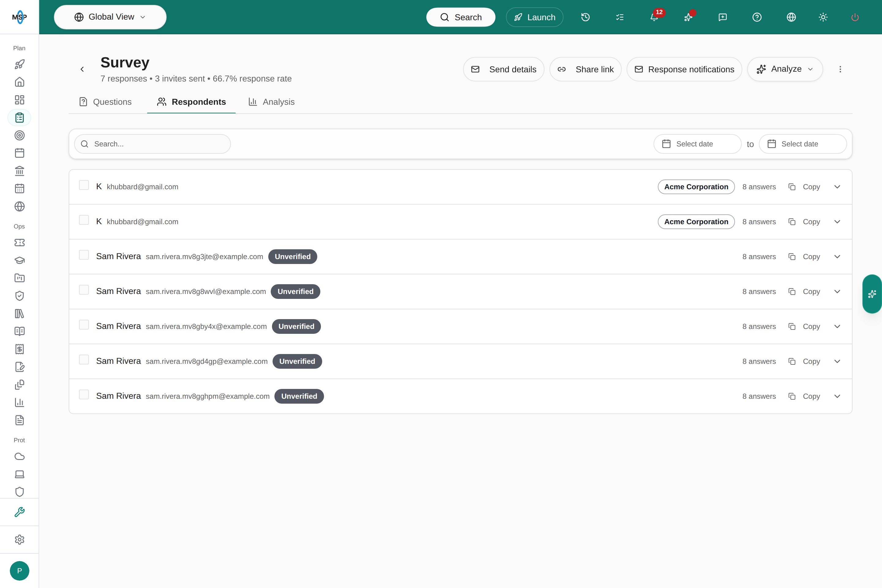This screenshot has height=588, width=882.
Task: Expand the first khubbard@gmail.com response row
Action: pyautogui.click(x=837, y=187)
